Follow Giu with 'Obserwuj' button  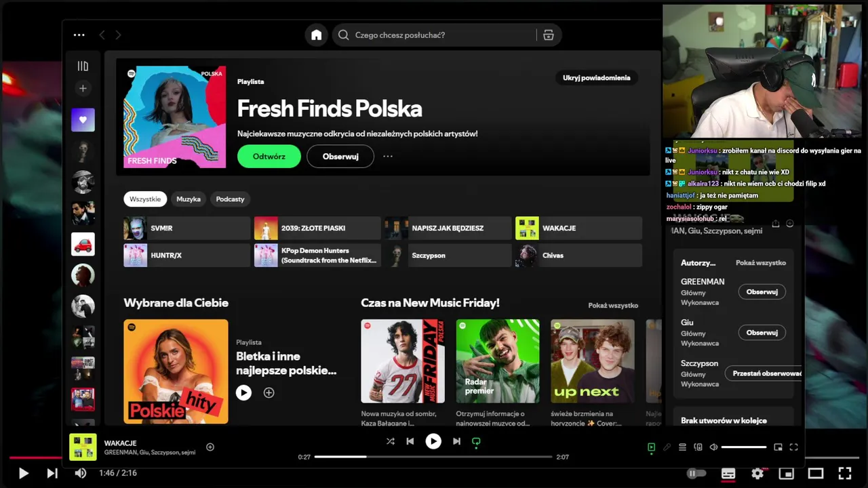[x=762, y=333]
